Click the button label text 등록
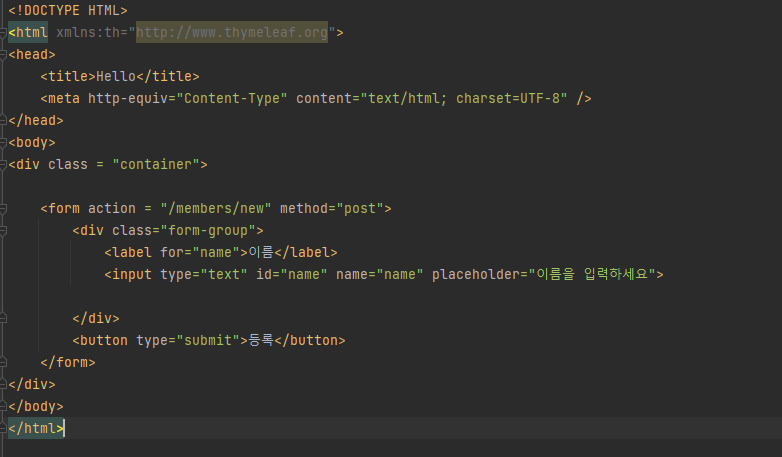Viewport: 782px width, 457px height. click(261, 340)
